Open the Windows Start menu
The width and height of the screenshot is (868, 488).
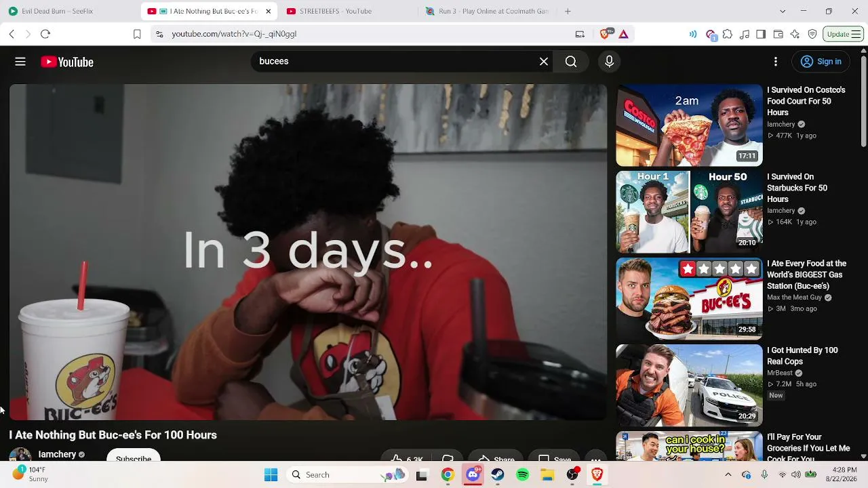pos(271,475)
